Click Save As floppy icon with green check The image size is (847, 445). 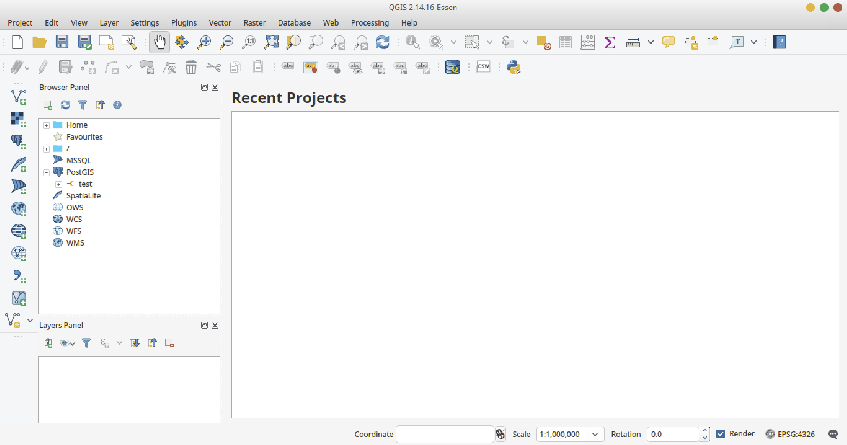pos(85,42)
